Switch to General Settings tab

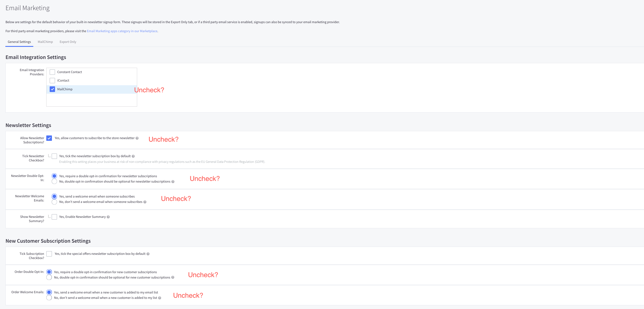pyautogui.click(x=19, y=42)
